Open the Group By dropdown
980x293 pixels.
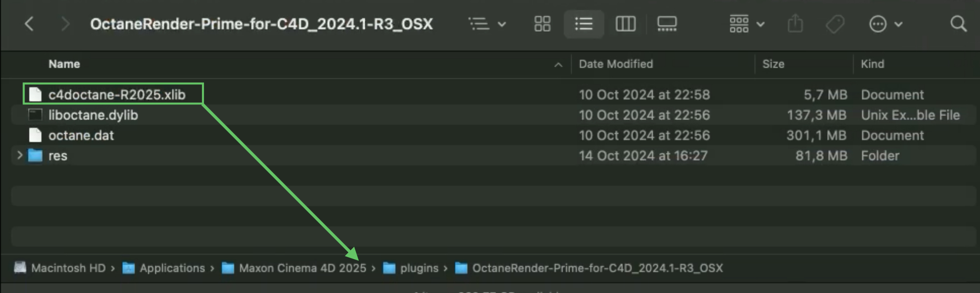tap(747, 24)
